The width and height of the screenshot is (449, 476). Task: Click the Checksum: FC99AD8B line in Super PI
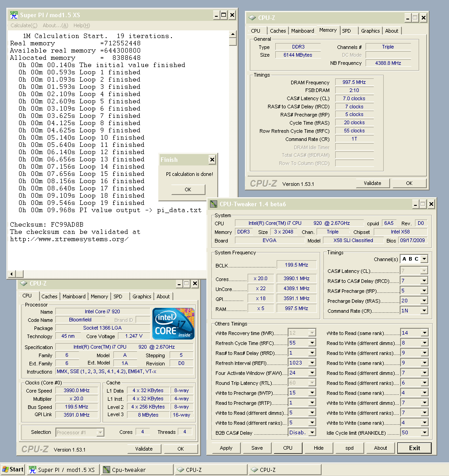(x=47, y=225)
